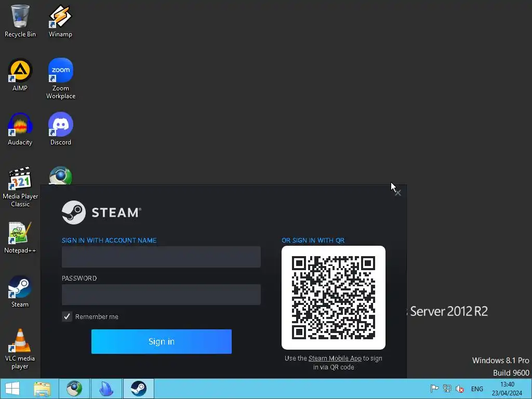532x399 pixels.
Task: Select the Audacity desktop icon
Action: (x=20, y=129)
